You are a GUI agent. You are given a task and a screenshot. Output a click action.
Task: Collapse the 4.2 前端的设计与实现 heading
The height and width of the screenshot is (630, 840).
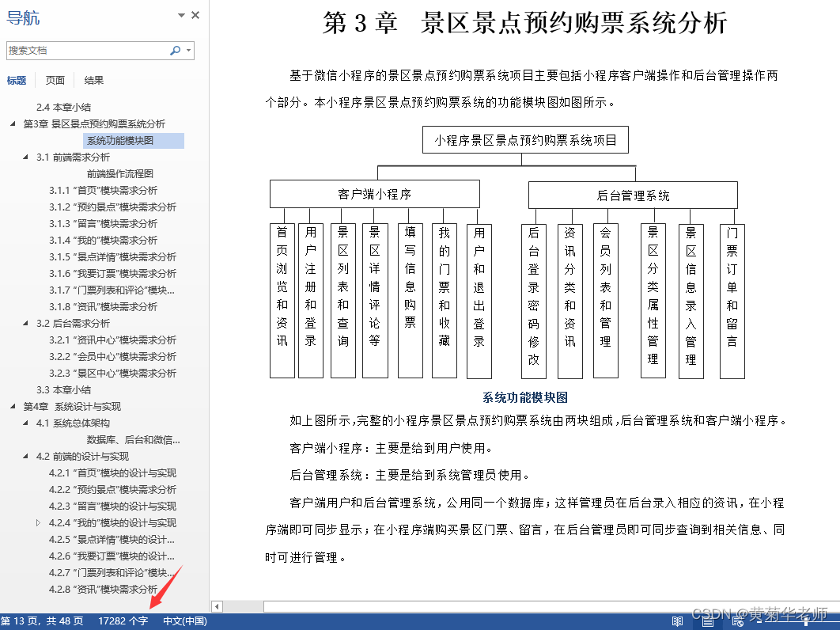click(x=26, y=457)
